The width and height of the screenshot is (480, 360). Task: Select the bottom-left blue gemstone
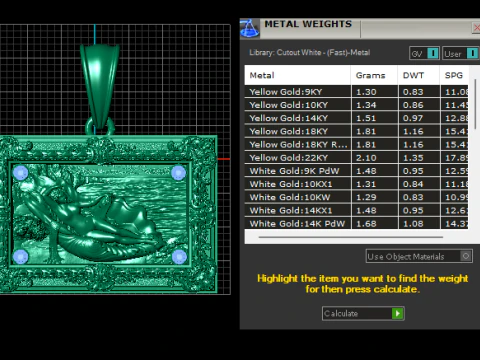point(20,257)
